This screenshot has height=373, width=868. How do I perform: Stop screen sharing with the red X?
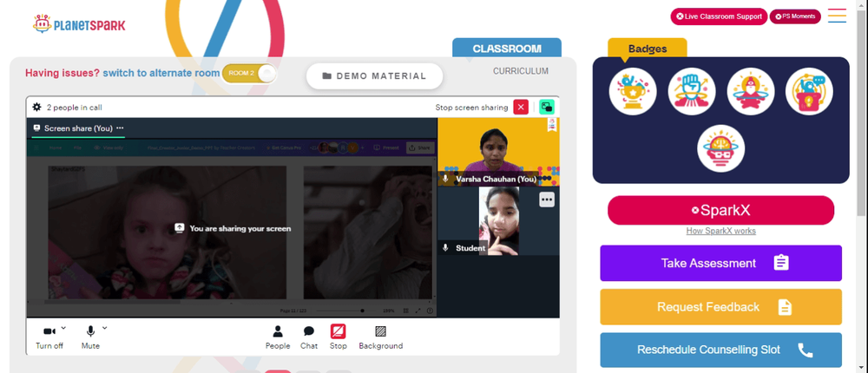[x=521, y=108]
